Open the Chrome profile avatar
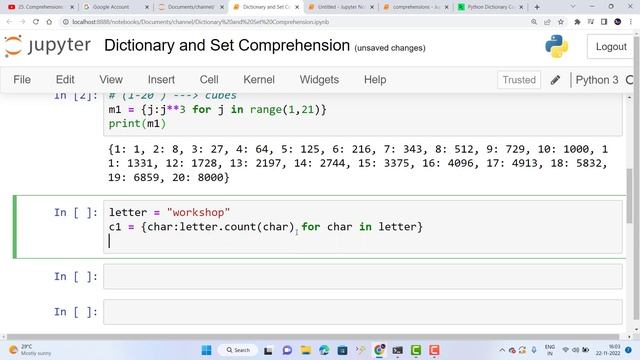 [618, 22]
